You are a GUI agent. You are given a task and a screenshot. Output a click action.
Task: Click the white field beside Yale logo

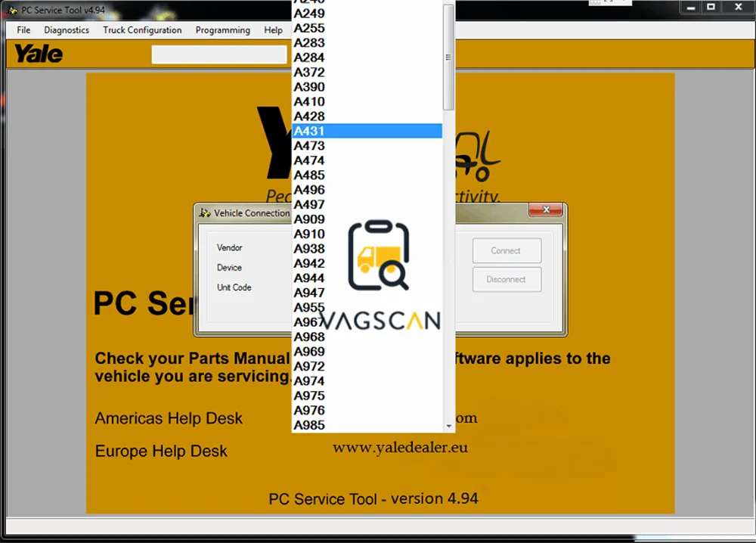pyautogui.click(x=219, y=54)
